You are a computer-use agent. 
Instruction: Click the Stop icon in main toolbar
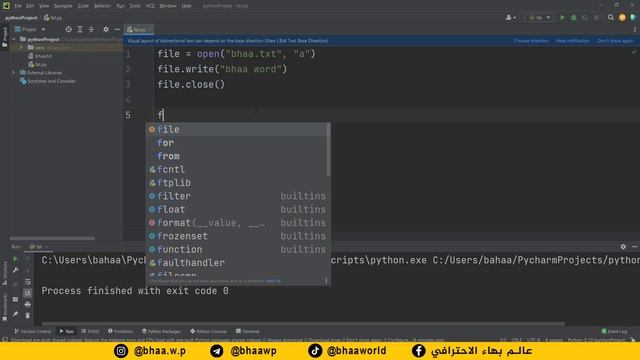(x=596, y=18)
